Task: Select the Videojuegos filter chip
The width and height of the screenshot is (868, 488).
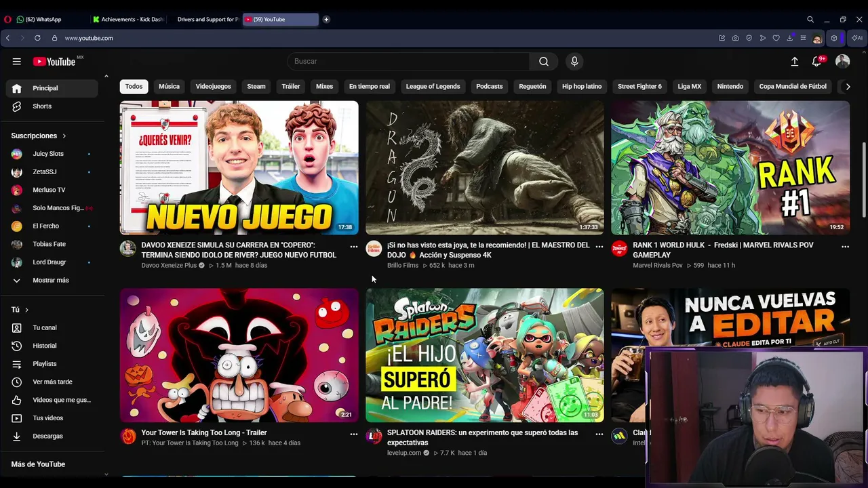Action: (x=214, y=87)
